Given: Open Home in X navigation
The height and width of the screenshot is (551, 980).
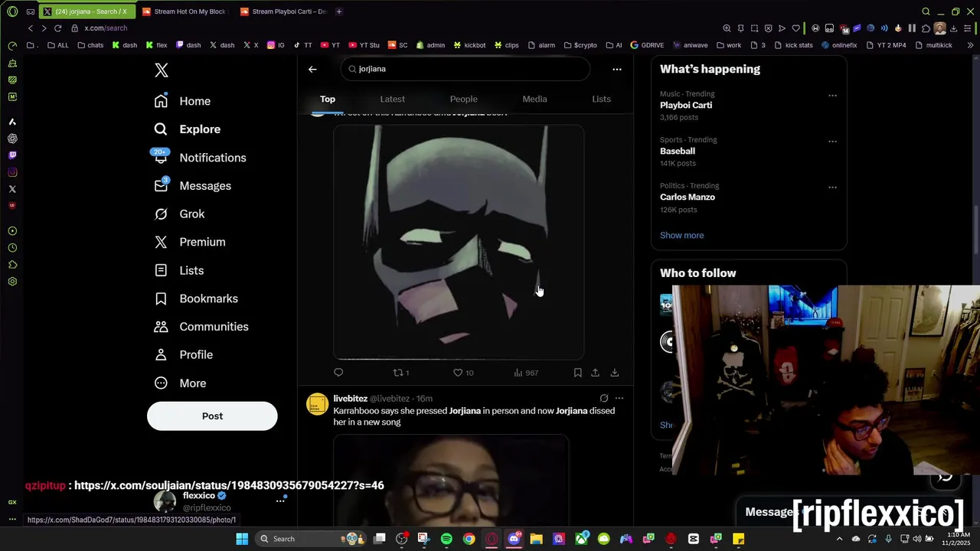Looking at the screenshot, I should coord(182,101).
